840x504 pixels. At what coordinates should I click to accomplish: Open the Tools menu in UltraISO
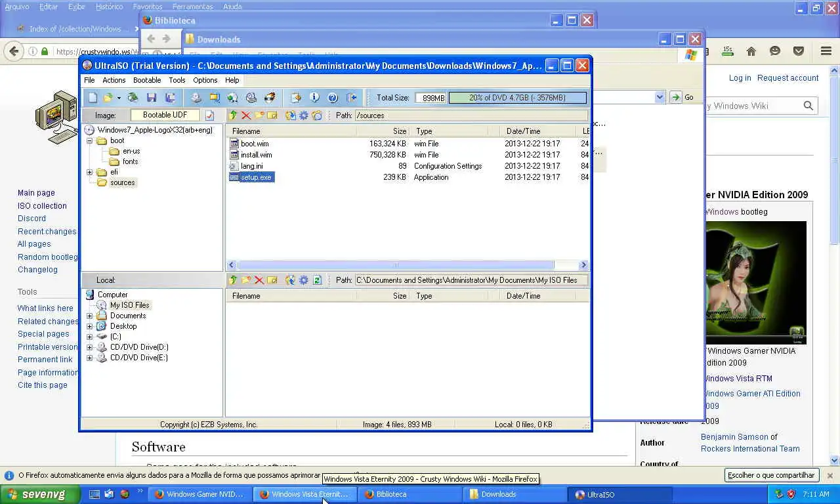click(x=177, y=80)
